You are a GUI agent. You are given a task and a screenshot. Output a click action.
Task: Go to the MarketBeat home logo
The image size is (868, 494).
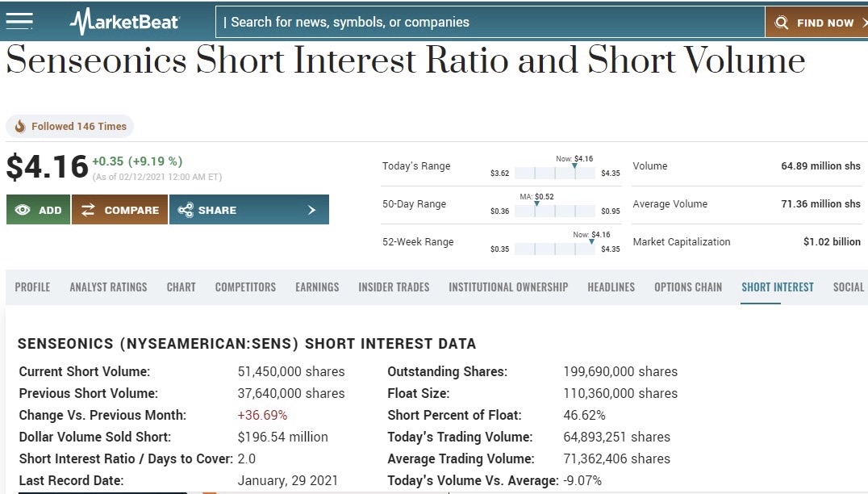(x=124, y=22)
